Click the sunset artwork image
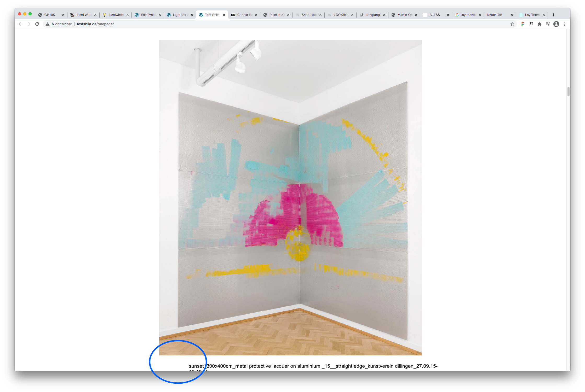585x392 pixels. pyautogui.click(x=290, y=197)
